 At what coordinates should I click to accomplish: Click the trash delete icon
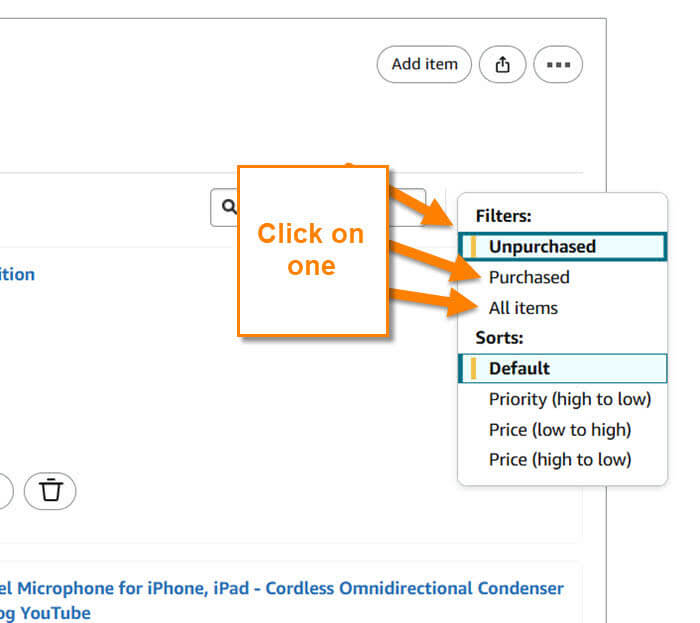click(x=50, y=491)
